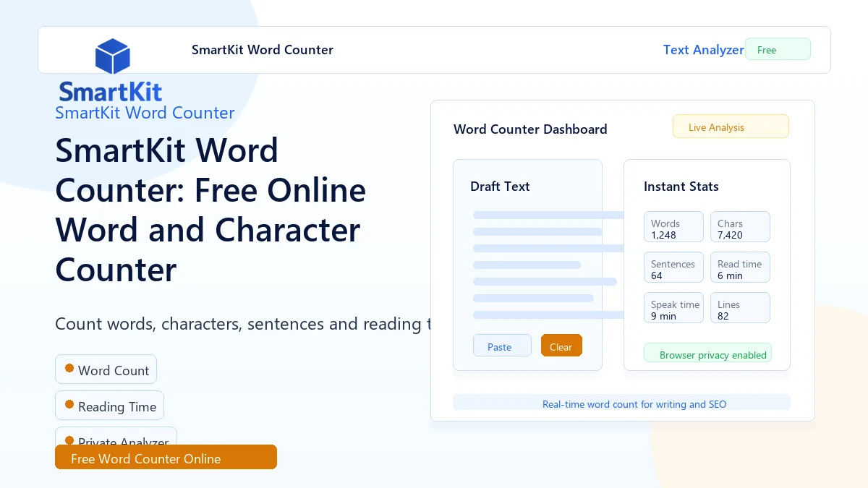
Task: Click the Instant Stats heading
Action: point(681,187)
